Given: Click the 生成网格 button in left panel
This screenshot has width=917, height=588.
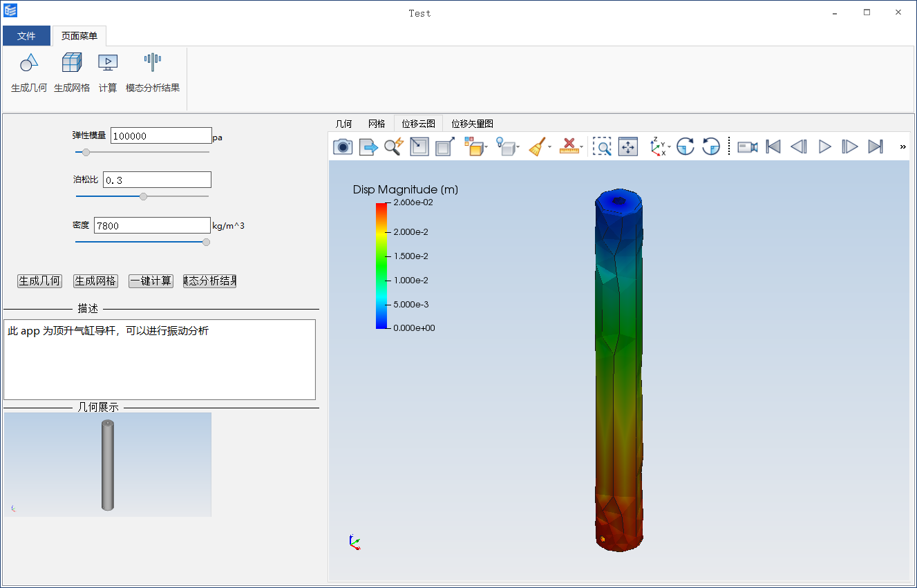Looking at the screenshot, I should click(95, 281).
